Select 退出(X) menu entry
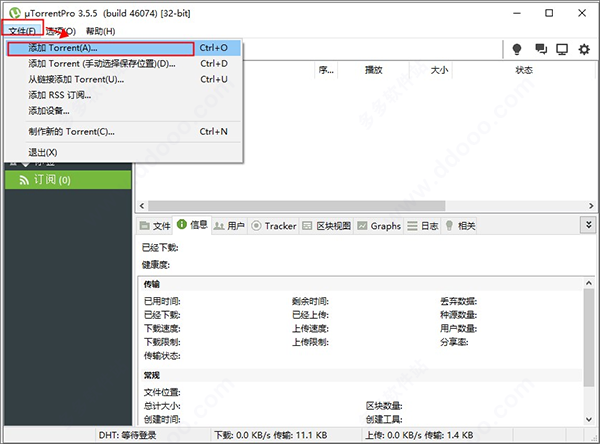This screenshot has height=444, width=600. [x=123, y=152]
